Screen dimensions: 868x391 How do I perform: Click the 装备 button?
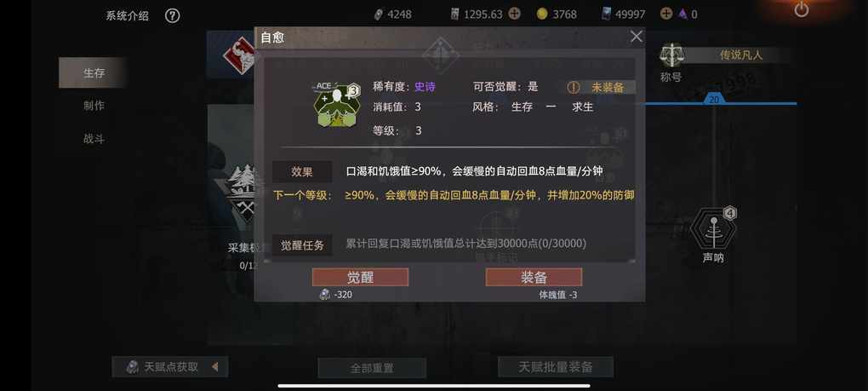(x=534, y=277)
